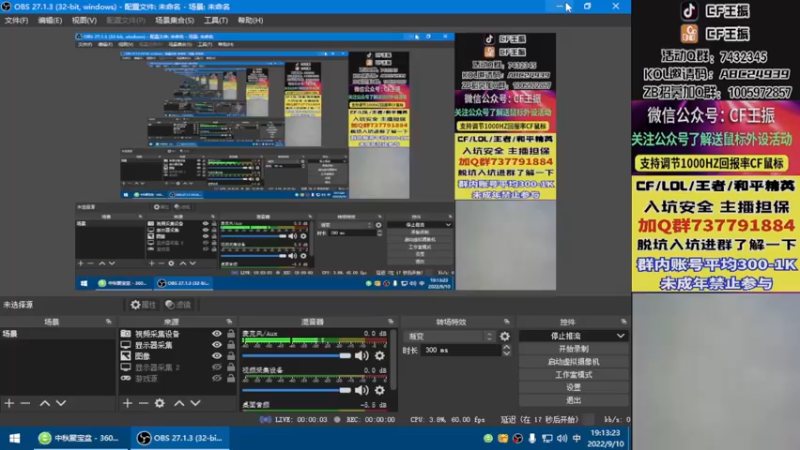Select the 场景 item in scenes list

[58, 334]
